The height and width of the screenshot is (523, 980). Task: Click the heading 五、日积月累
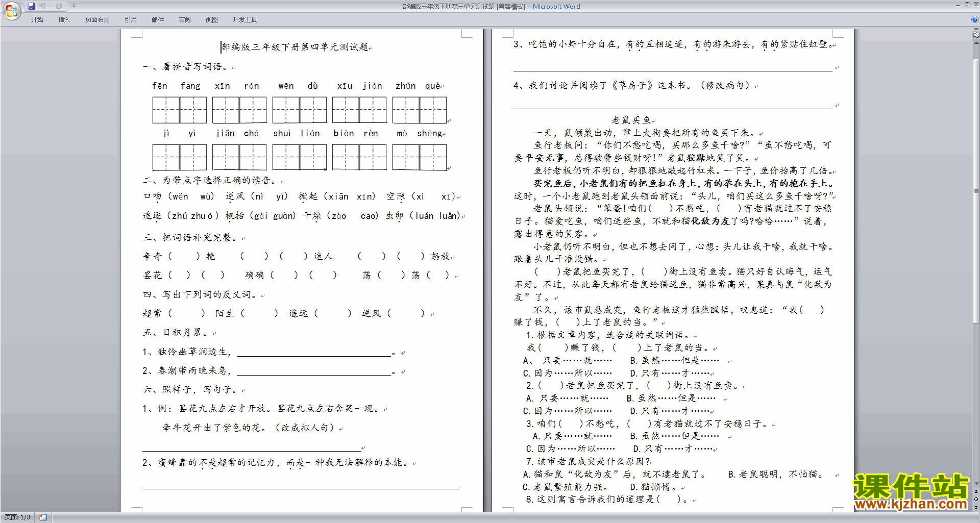pyautogui.click(x=178, y=333)
